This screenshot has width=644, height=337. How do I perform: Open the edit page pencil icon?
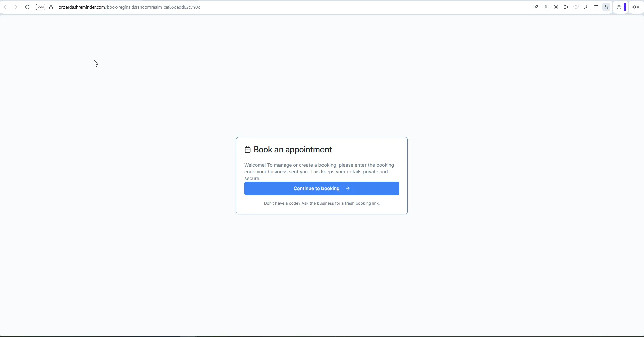pos(536,7)
